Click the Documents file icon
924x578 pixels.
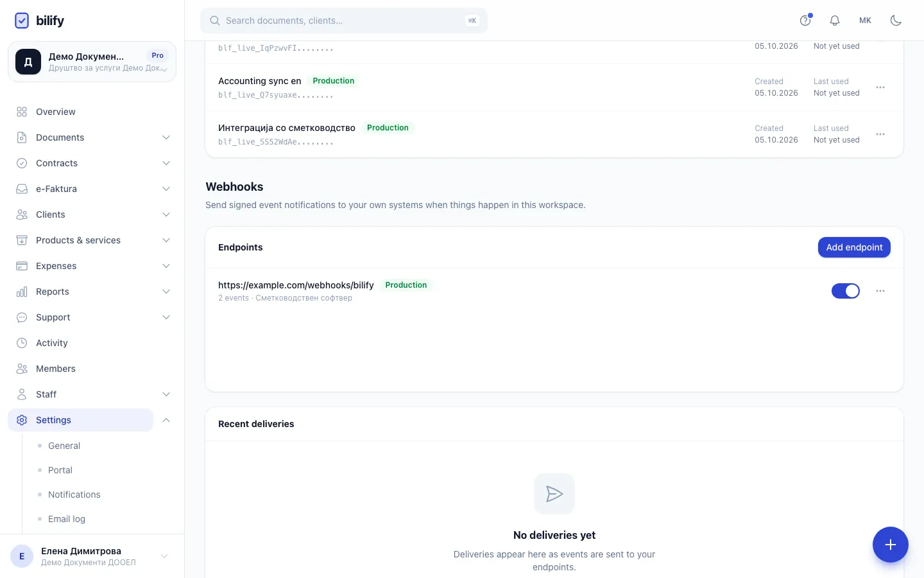[22, 137]
